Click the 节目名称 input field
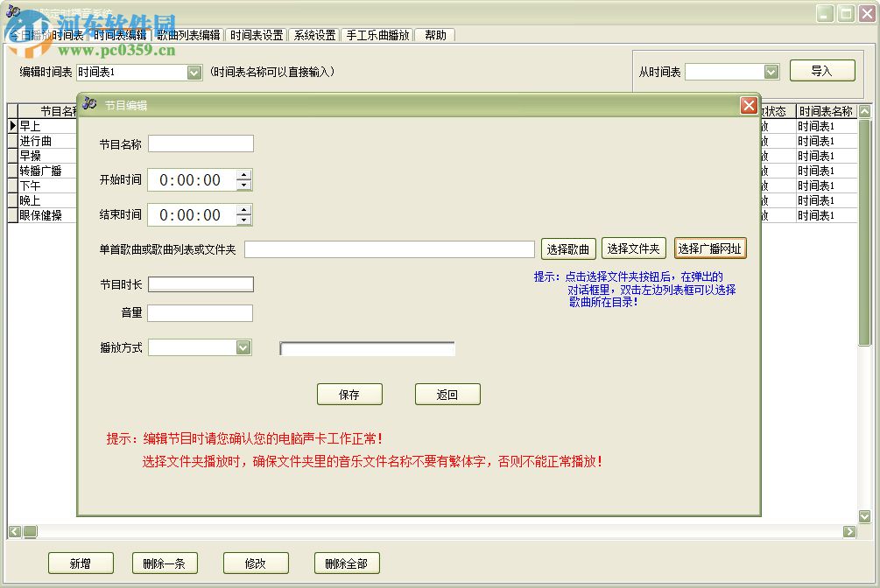Image resolution: width=880 pixels, height=588 pixels. pos(201,143)
